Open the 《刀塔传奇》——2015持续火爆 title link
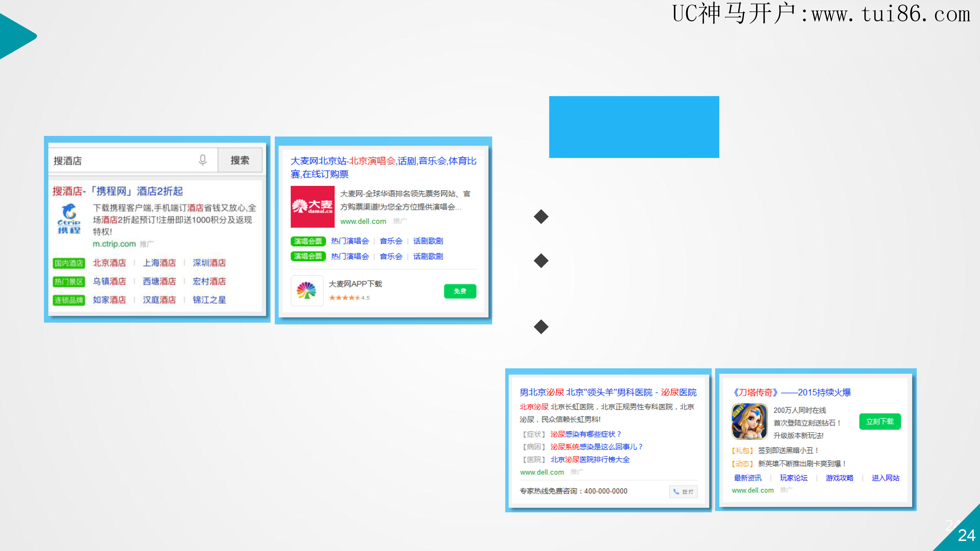Image resolution: width=980 pixels, height=551 pixels. pyautogui.click(x=792, y=392)
